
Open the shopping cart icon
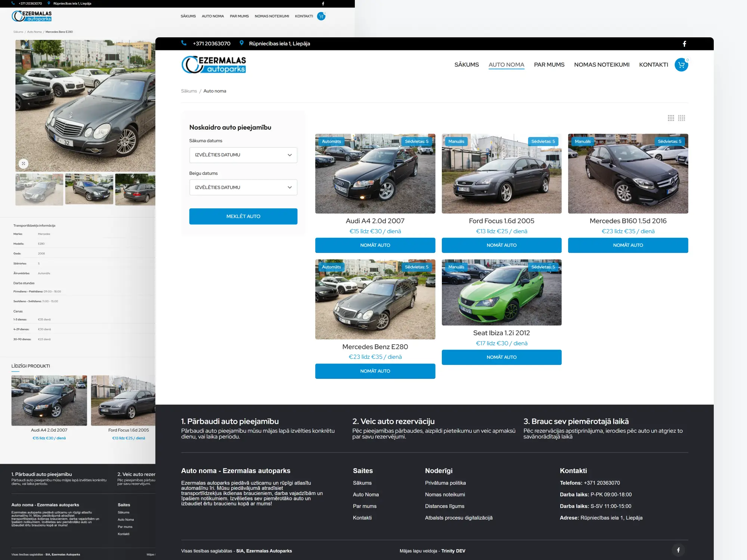681,64
